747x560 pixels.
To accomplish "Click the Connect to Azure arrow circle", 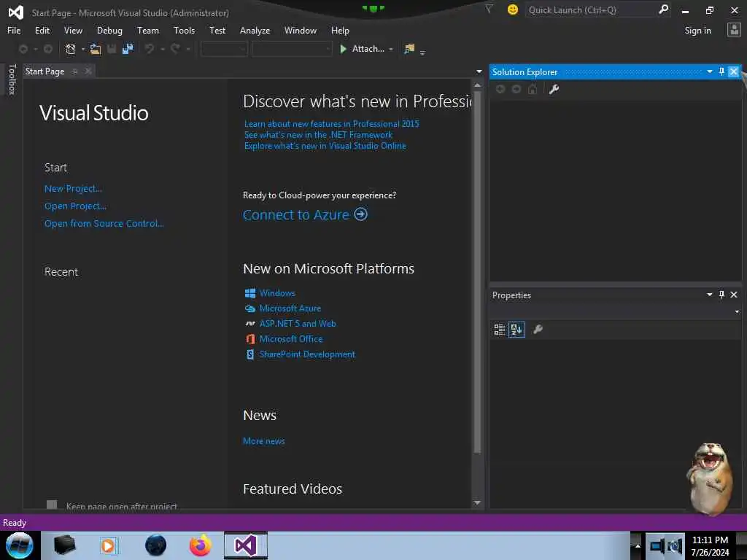I will [x=360, y=214].
